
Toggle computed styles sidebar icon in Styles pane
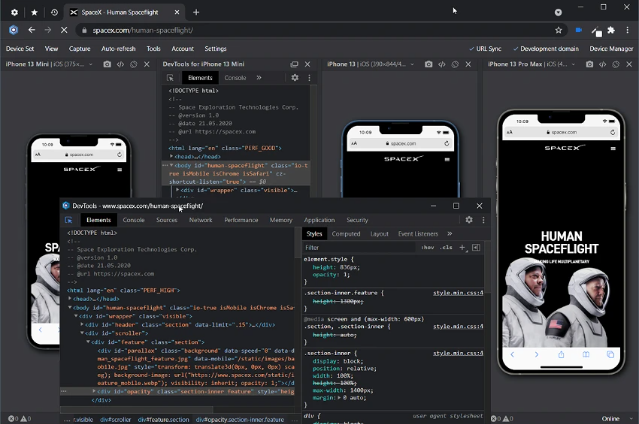coord(476,247)
